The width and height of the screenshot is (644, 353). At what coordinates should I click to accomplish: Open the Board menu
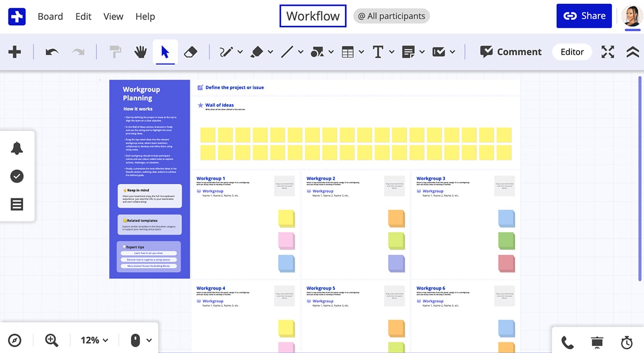(x=50, y=16)
